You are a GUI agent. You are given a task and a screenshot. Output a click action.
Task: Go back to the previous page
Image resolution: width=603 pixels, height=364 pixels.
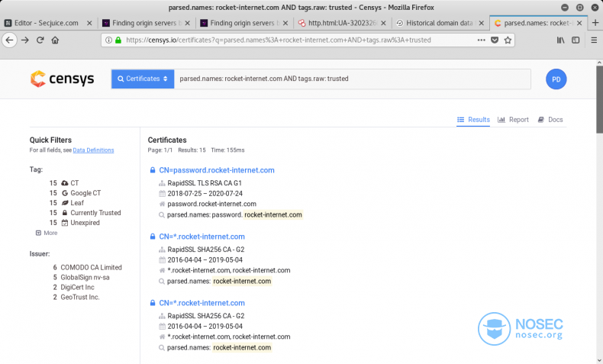(x=9, y=40)
